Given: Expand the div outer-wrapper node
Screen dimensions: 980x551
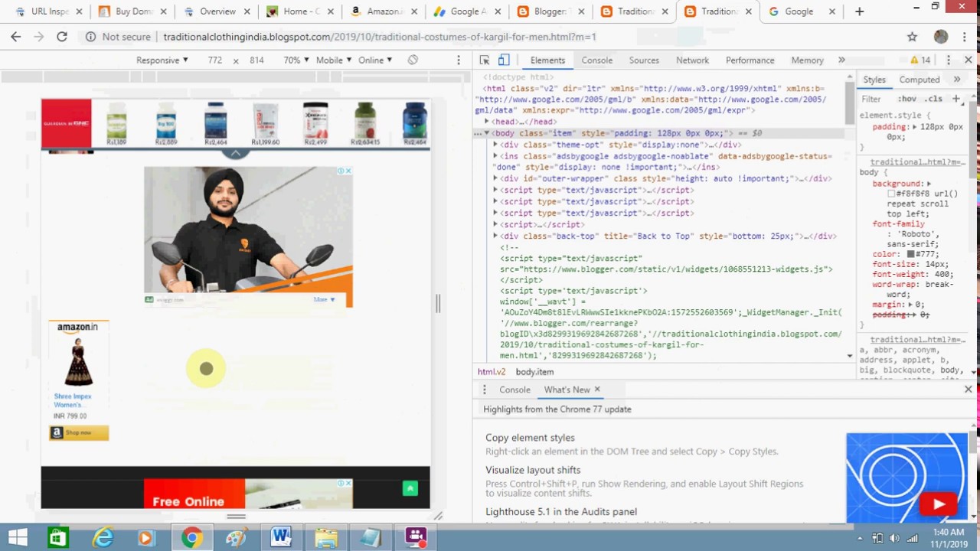Looking at the screenshot, I should (x=495, y=178).
